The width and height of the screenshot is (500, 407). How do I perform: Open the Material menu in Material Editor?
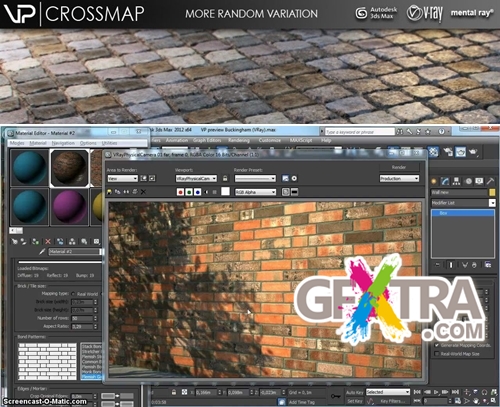click(38, 143)
